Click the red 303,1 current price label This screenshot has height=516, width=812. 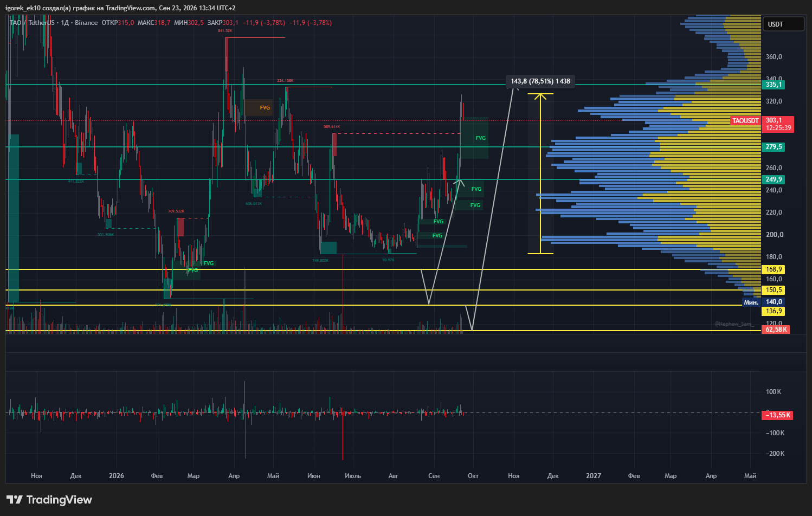(778, 124)
